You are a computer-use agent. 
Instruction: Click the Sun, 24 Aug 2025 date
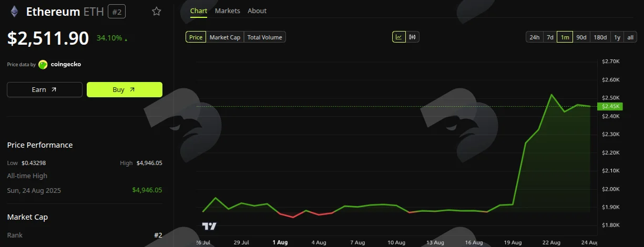click(34, 190)
